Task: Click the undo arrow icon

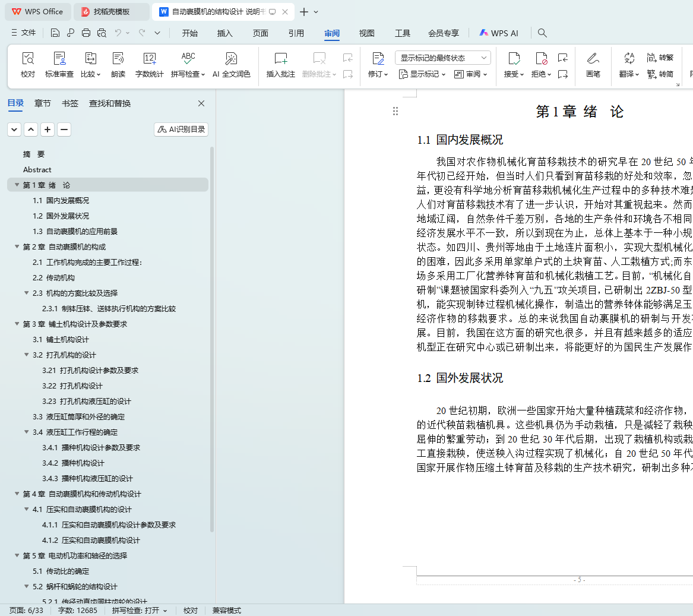Action: tap(118, 33)
